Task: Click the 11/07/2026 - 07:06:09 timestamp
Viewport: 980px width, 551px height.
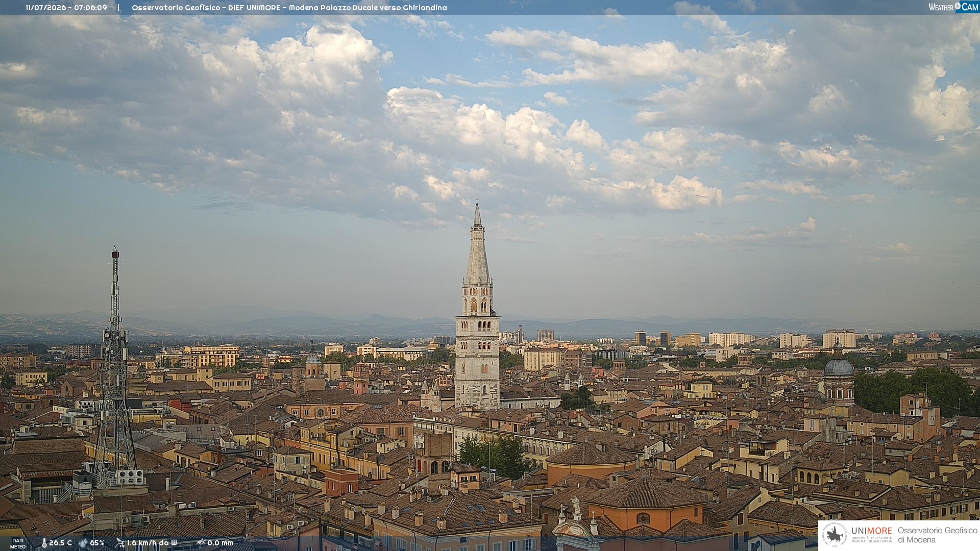Action: [x=66, y=8]
